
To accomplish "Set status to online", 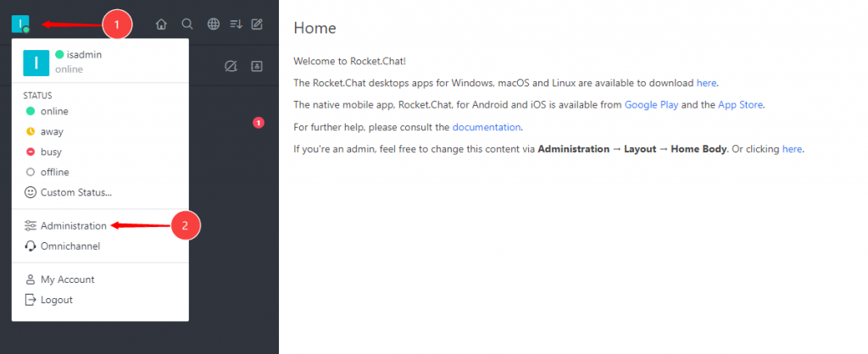I will click(x=54, y=112).
